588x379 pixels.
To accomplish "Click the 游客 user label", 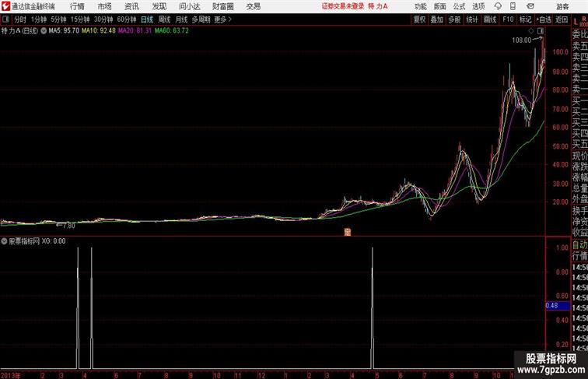I will pos(562,6).
